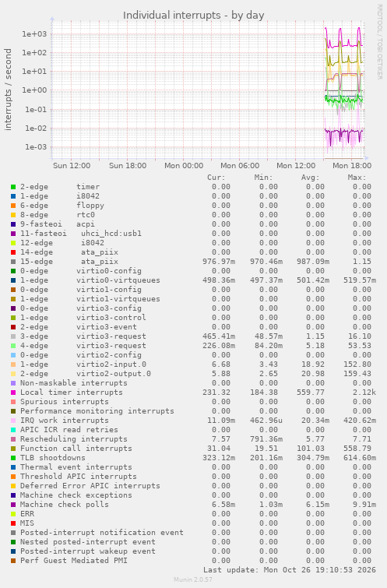Screen dimensions: 387x588
Task: Click the 18.92 average value
Action: point(313,364)
